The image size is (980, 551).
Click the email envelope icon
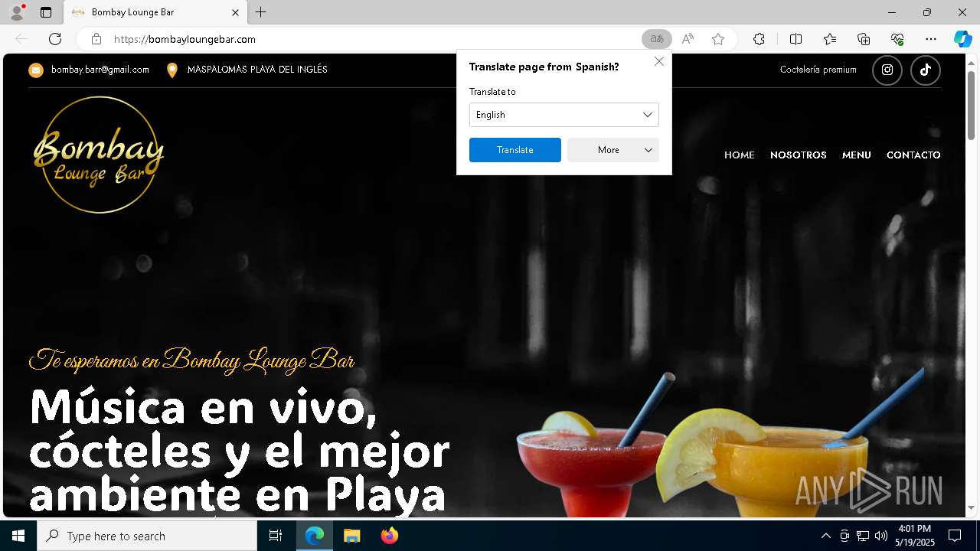pos(36,70)
